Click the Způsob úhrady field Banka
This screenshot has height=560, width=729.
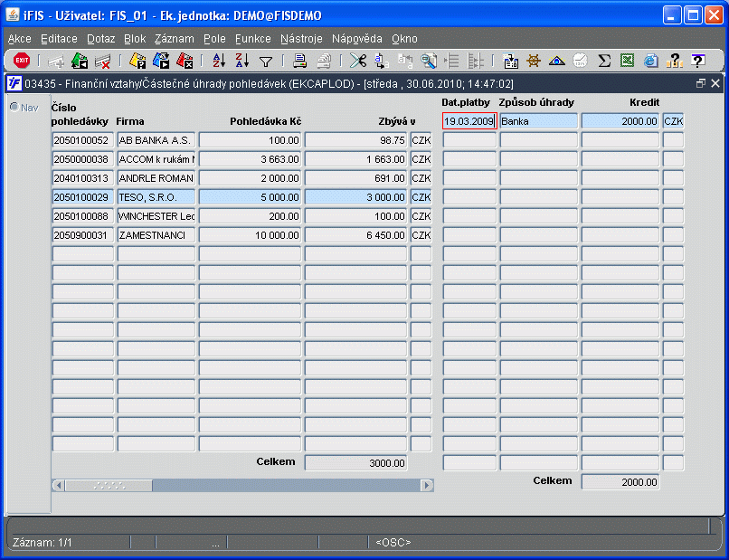[x=539, y=121]
